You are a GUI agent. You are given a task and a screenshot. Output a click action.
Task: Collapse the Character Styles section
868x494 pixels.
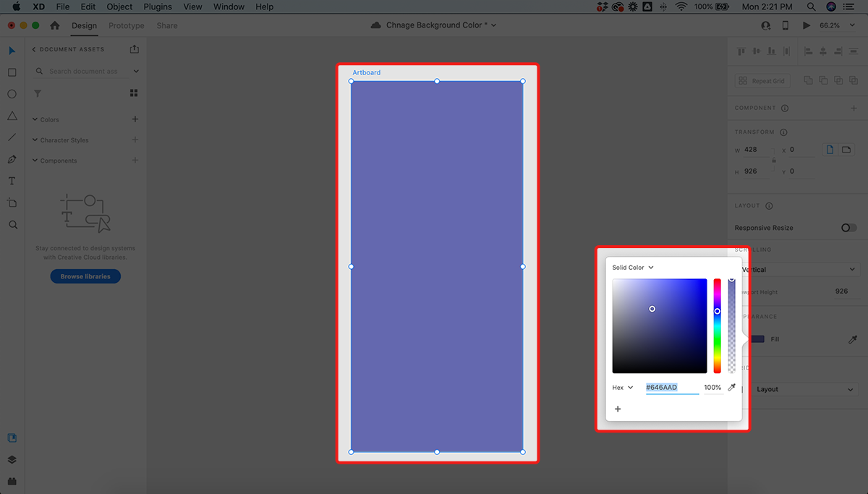point(35,140)
